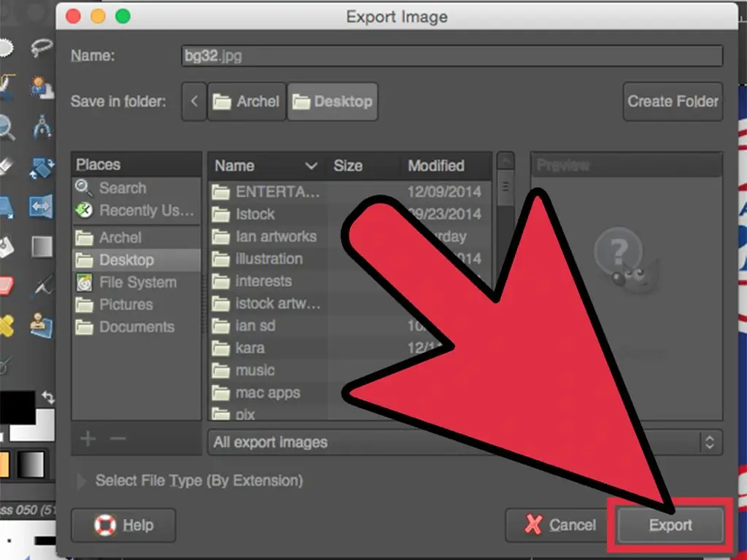Click the Help button
Image resolution: width=747 pixels, height=560 pixels.
(123, 525)
